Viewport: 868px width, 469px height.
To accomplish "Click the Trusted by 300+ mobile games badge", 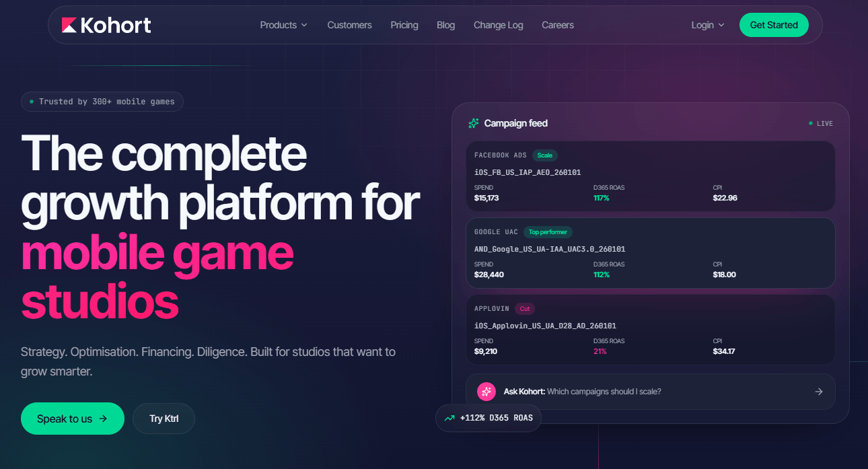I will [102, 102].
